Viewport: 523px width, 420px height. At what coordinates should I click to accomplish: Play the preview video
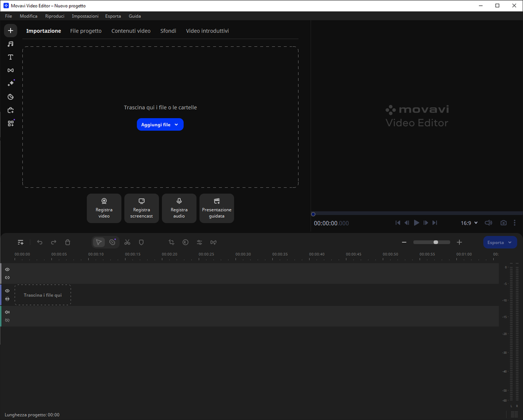click(x=416, y=223)
